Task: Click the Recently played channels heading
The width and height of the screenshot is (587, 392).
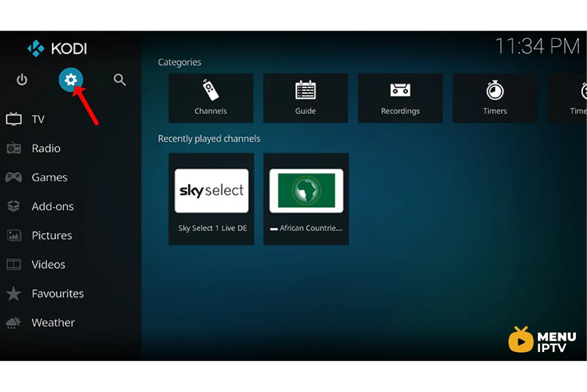Action: [209, 139]
